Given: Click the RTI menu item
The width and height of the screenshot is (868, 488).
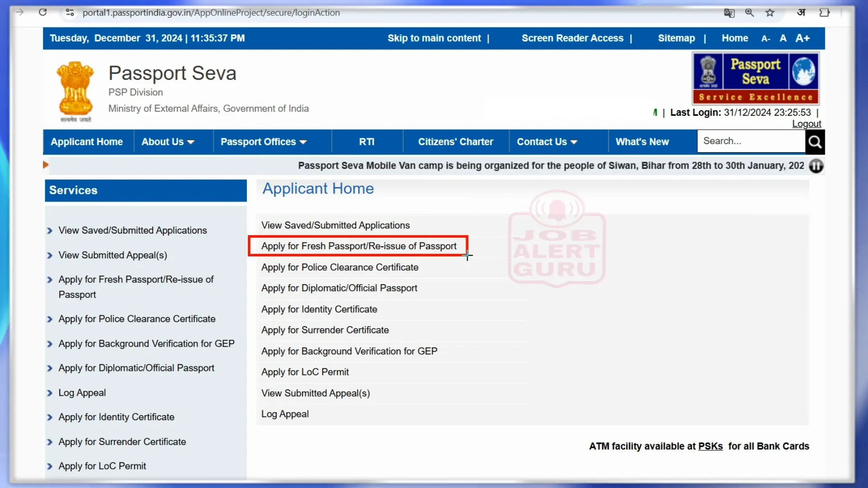Looking at the screenshot, I should [x=366, y=141].
